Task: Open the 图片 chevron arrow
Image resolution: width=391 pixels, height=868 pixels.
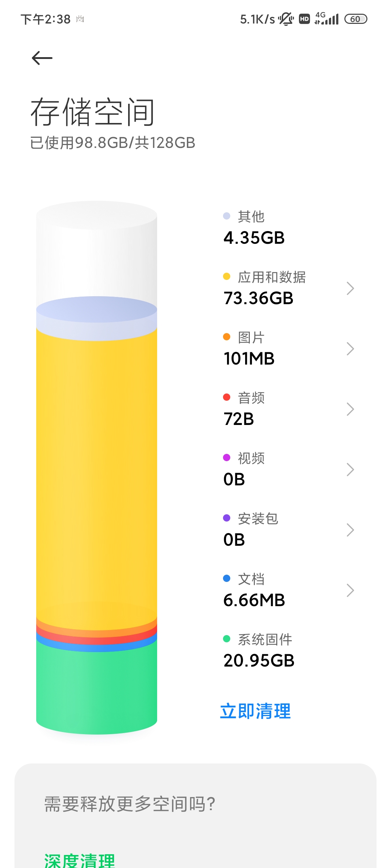Action: click(x=350, y=349)
